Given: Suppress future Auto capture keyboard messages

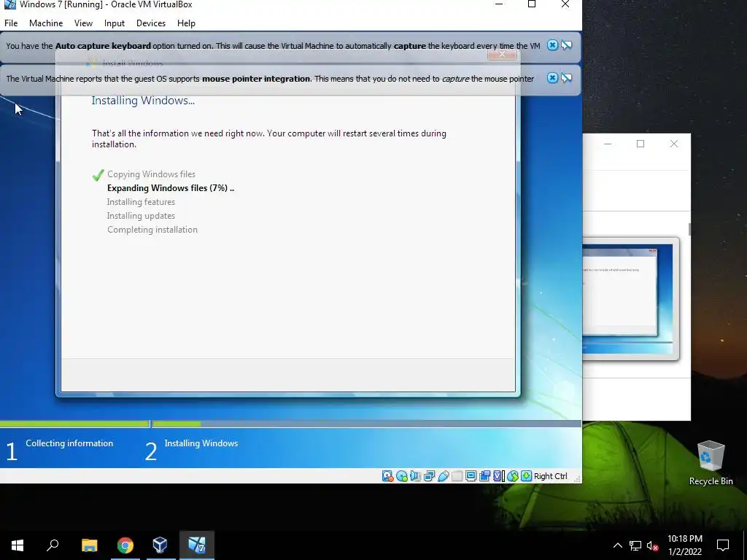Looking at the screenshot, I should click(x=566, y=45).
